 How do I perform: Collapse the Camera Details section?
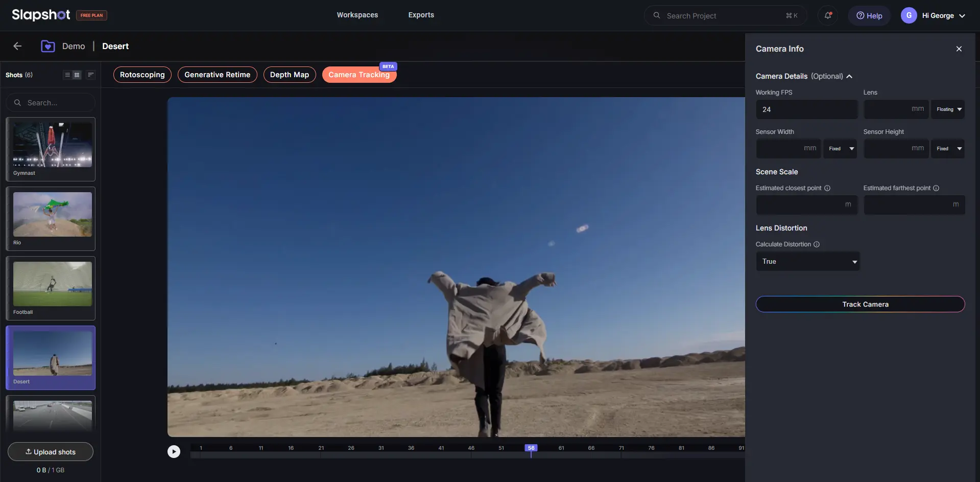849,77
